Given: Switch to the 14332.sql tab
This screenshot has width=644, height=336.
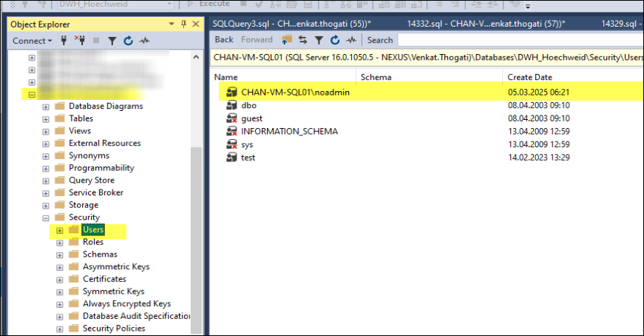Looking at the screenshot, I should [486, 24].
